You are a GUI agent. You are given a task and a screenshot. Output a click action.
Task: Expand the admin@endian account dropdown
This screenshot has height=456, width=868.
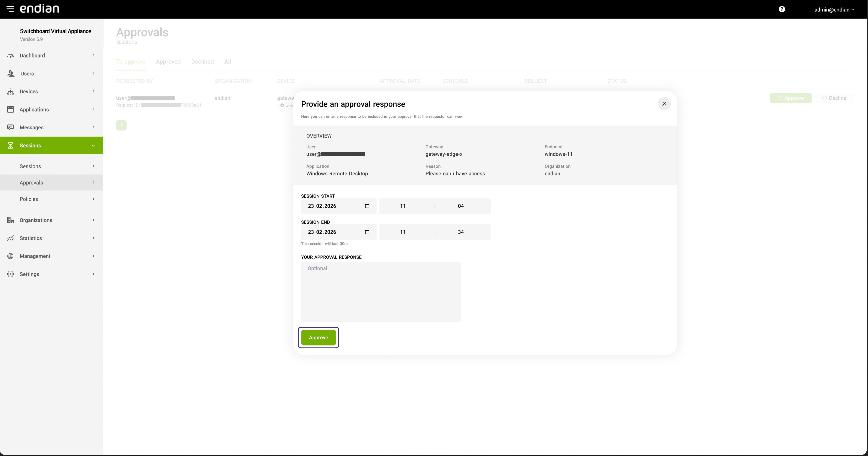(834, 9)
